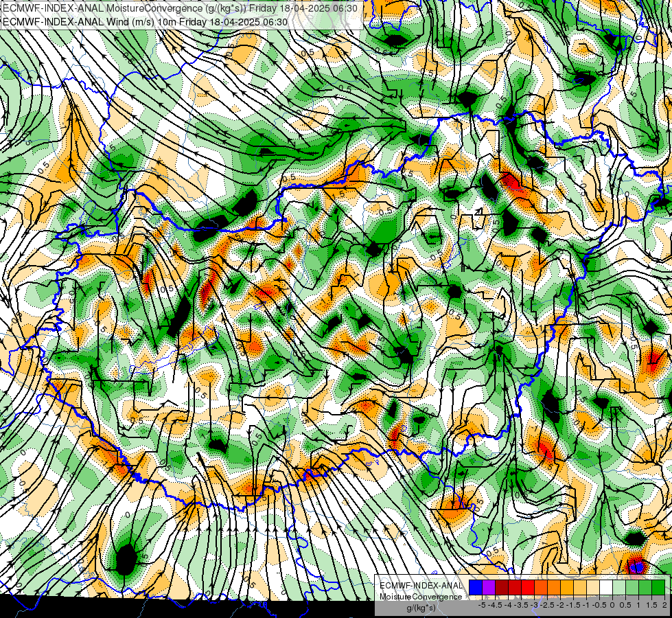Screen dimensions: 672x618
Task: Click the blue legend swatch
Action: [476, 587]
